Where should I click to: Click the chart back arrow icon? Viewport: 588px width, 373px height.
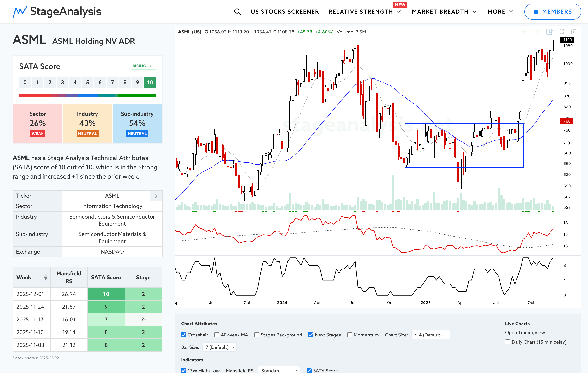tap(525, 32)
